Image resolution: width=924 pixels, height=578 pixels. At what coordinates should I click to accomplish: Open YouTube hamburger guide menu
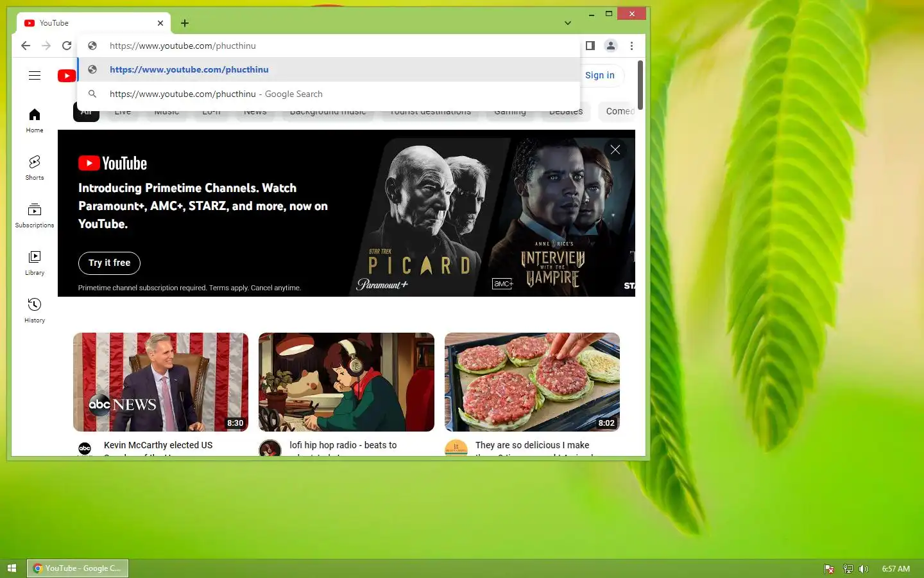pos(35,76)
